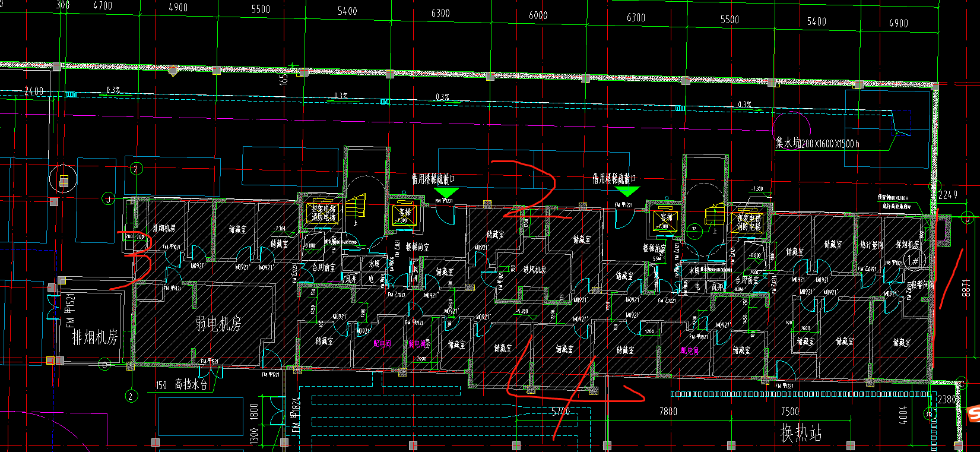Select the 2400 dimension text
The width and height of the screenshot is (980, 452).
point(34,91)
